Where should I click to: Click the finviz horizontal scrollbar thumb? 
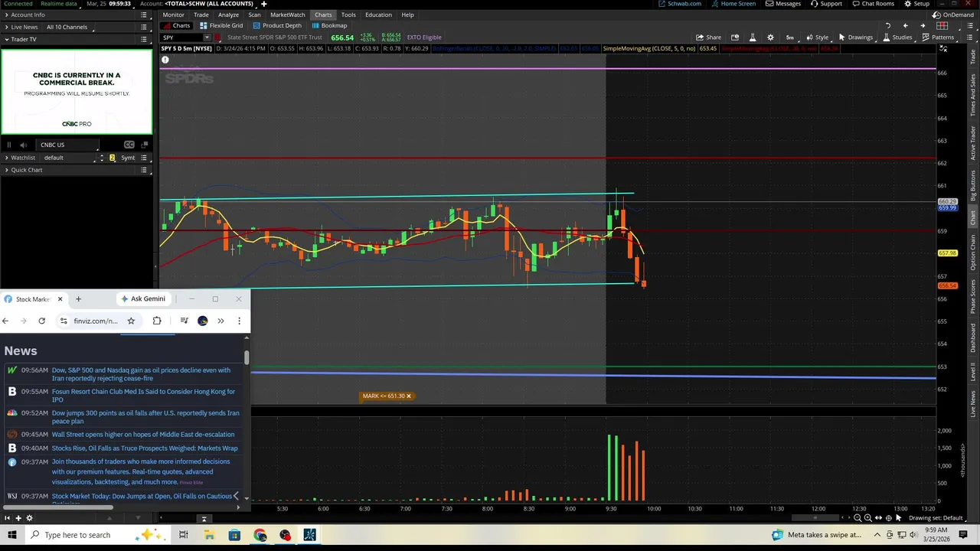[x=59, y=507]
